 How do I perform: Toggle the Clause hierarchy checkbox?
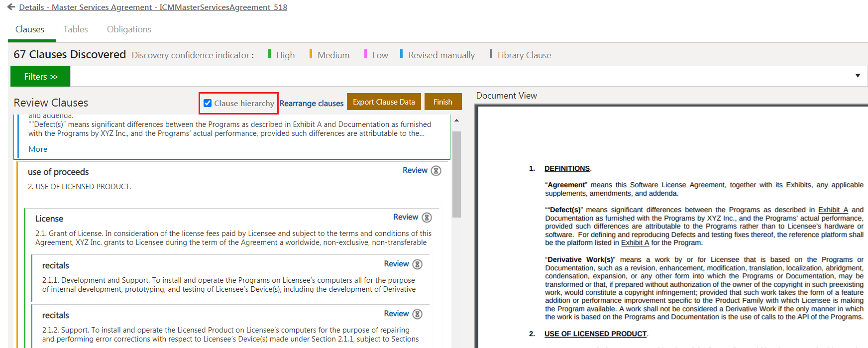click(208, 103)
